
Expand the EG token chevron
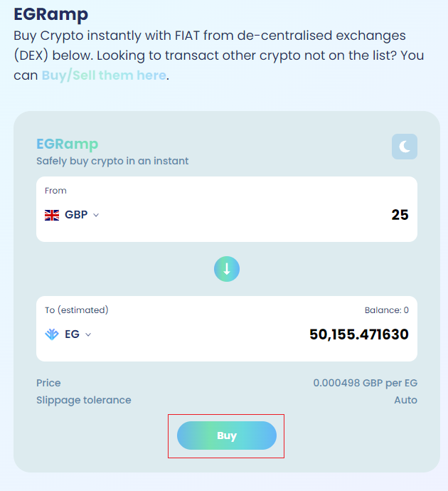pos(88,334)
